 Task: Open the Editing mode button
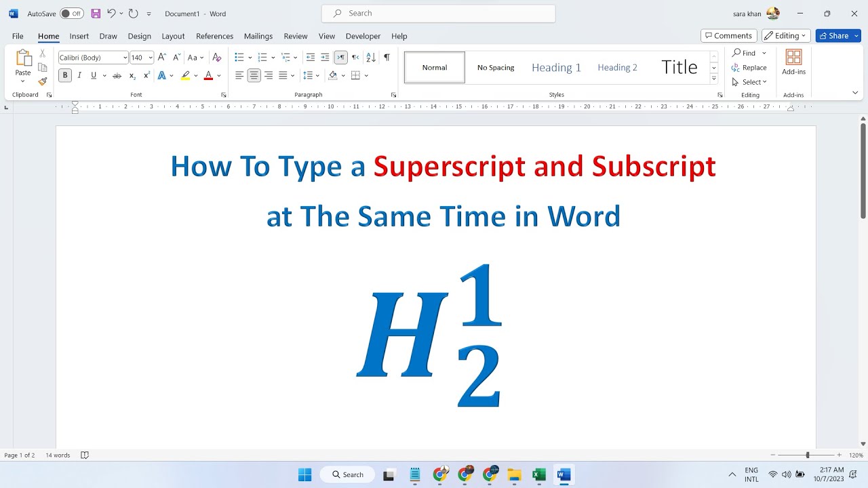click(787, 36)
